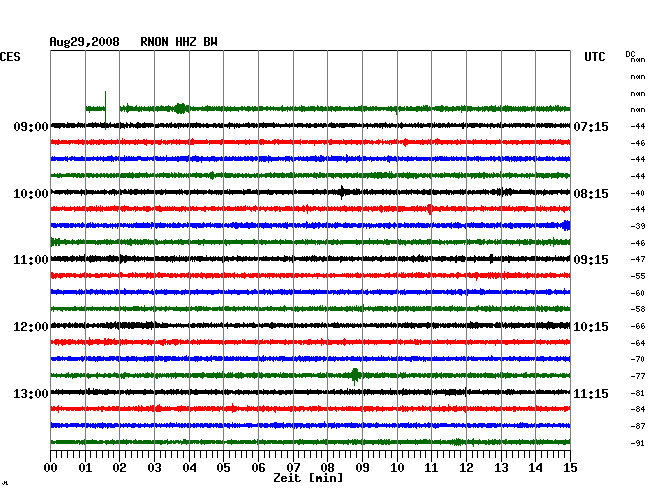Select the 09 minute axis tick label
Image resolution: width=650 pixels, height=494 pixels.
pos(362,467)
